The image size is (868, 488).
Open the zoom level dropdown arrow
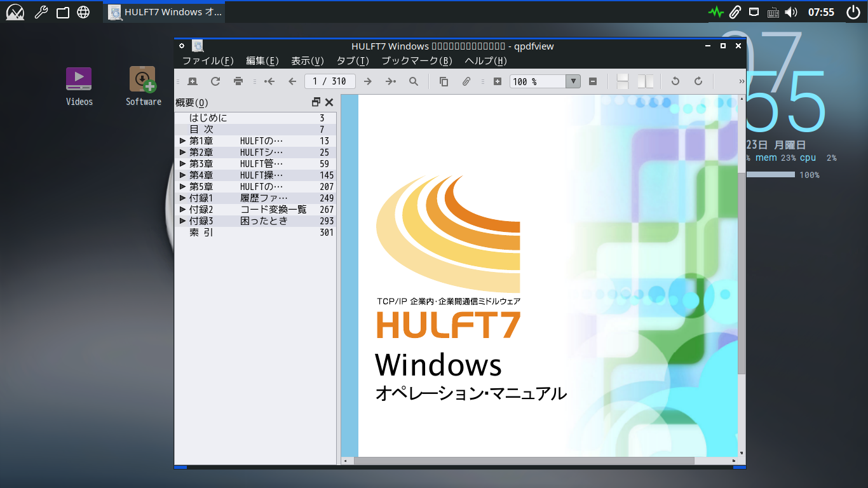[573, 81]
